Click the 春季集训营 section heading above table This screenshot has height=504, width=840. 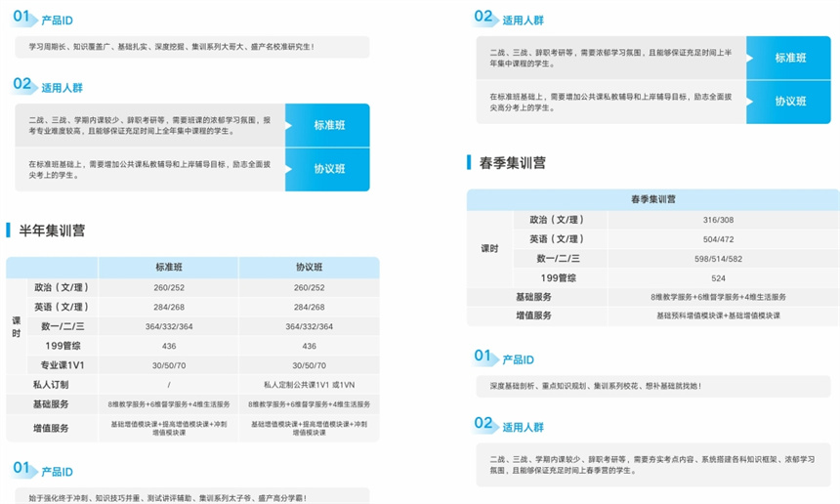tap(513, 163)
